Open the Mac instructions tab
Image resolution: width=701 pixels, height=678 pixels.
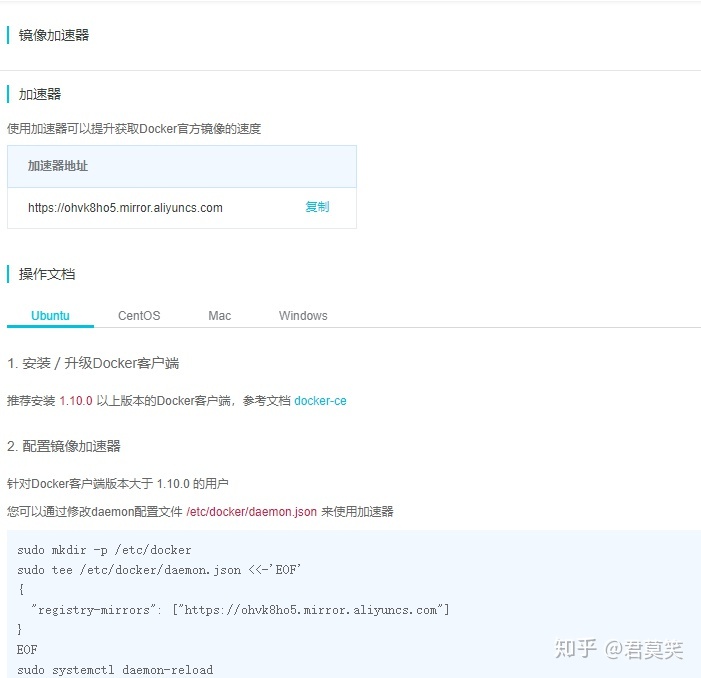[x=220, y=316]
